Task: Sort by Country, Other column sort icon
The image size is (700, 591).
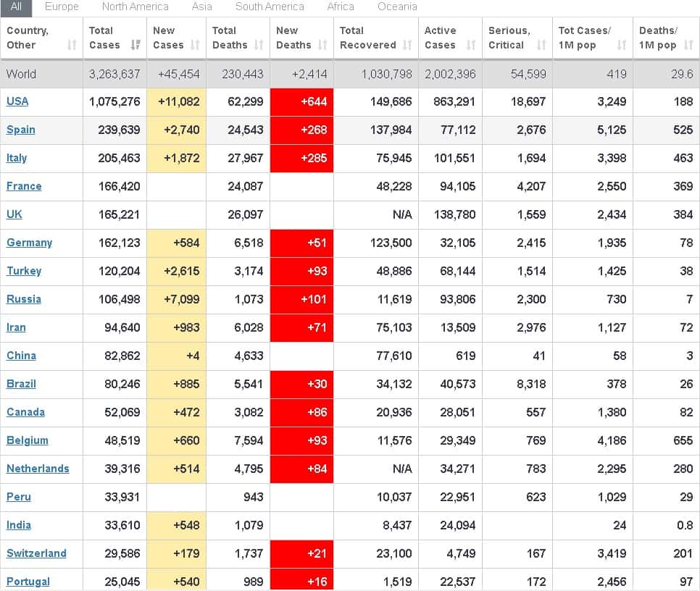Action: tap(72, 45)
